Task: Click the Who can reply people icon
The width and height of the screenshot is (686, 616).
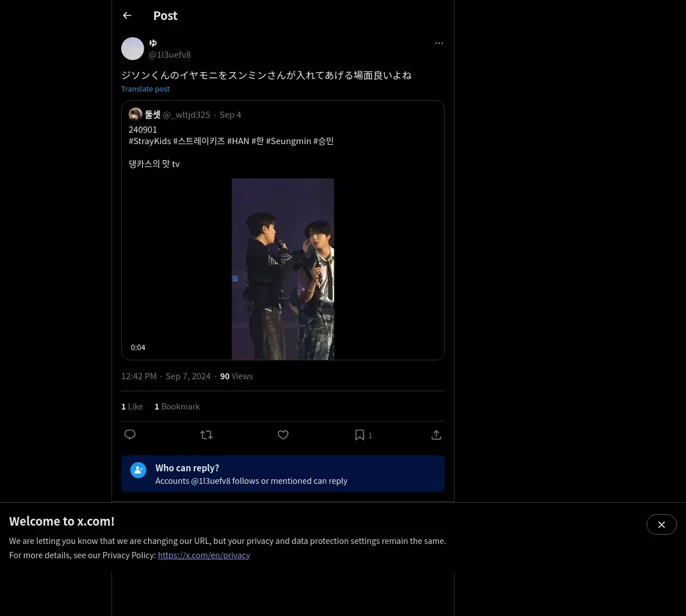Action: (138, 470)
